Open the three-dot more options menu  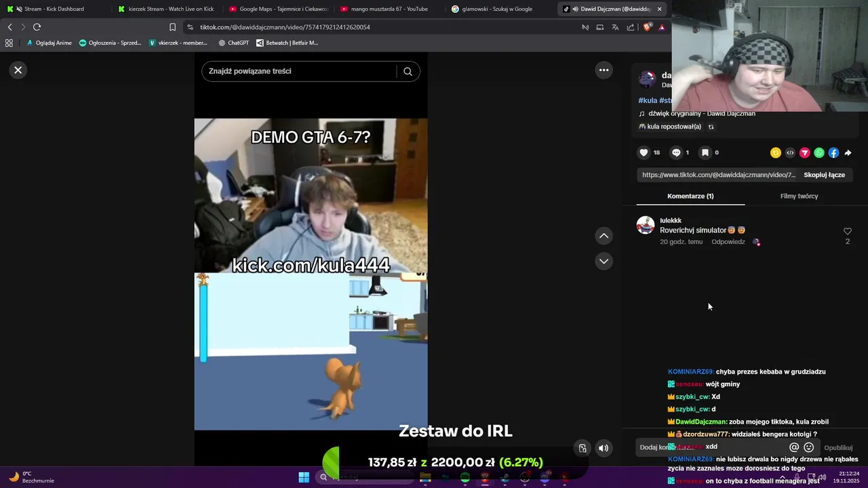coord(604,70)
